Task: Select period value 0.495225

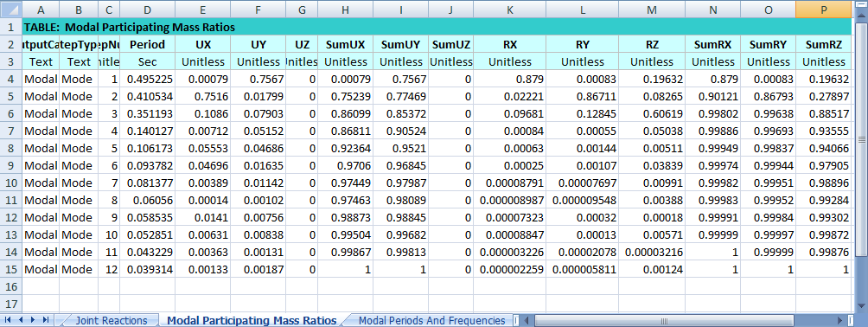Action: click(147, 80)
